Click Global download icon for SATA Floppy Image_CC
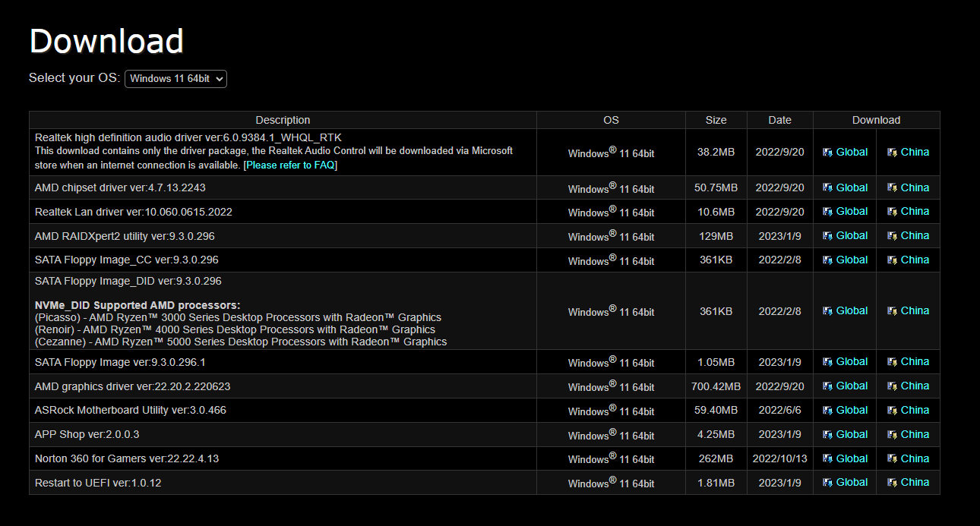 [827, 260]
